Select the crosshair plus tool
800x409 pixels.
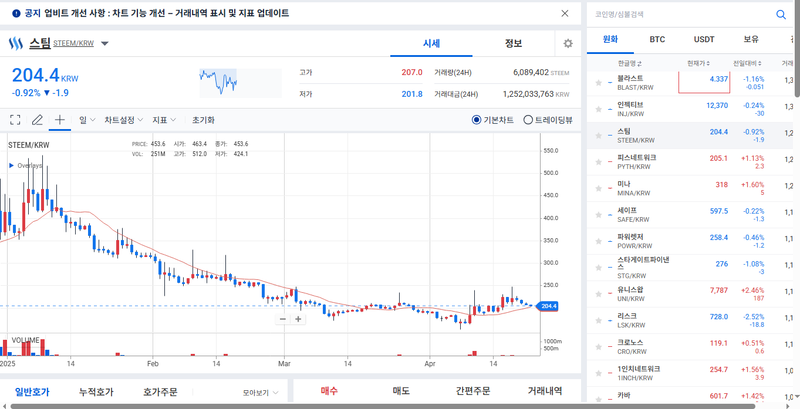click(60, 120)
